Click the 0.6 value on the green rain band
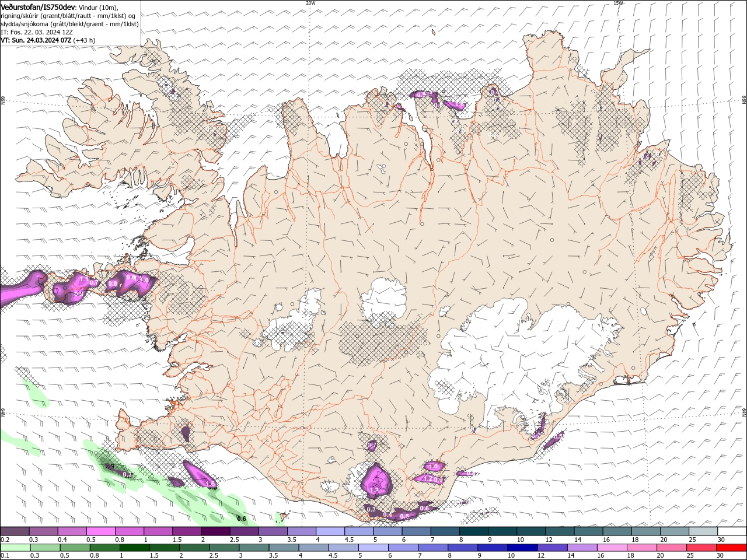 (x=242, y=519)
